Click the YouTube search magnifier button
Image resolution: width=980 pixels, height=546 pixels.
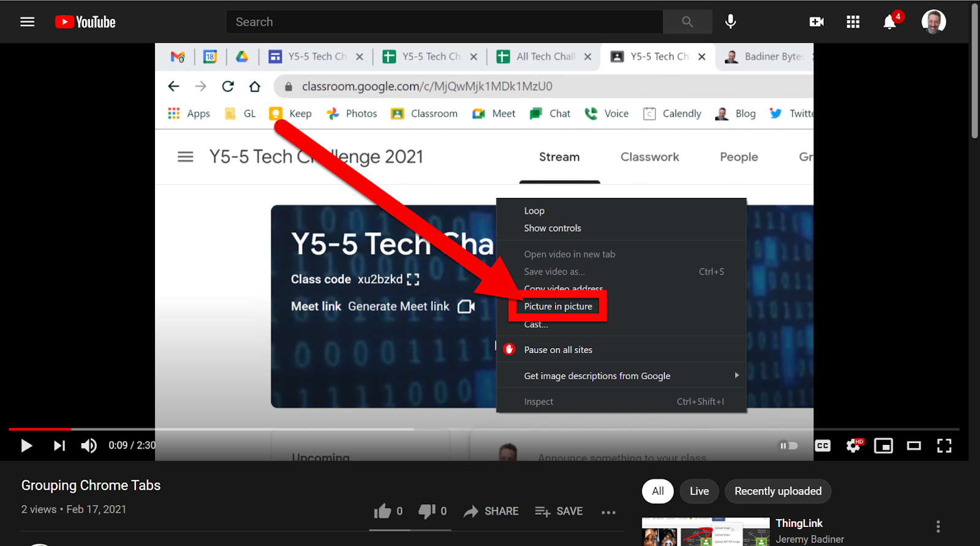[x=687, y=22]
